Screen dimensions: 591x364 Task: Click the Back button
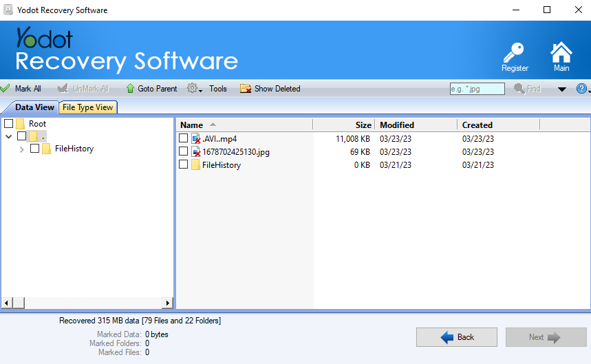click(456, 337)
